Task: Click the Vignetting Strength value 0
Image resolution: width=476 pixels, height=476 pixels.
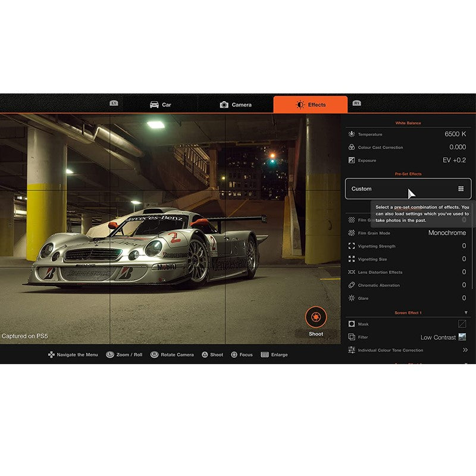Action: tap(464, 246)
